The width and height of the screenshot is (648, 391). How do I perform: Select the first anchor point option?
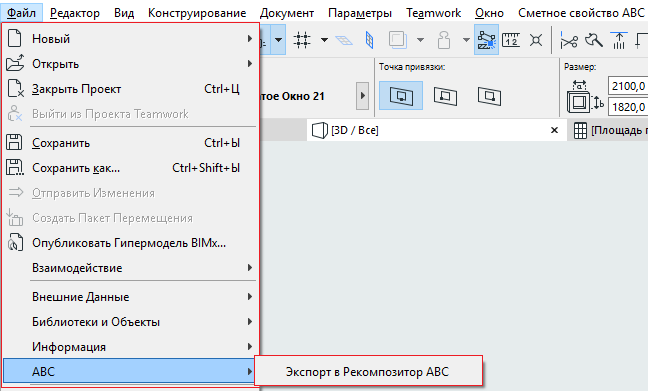[x=401, y=95]
